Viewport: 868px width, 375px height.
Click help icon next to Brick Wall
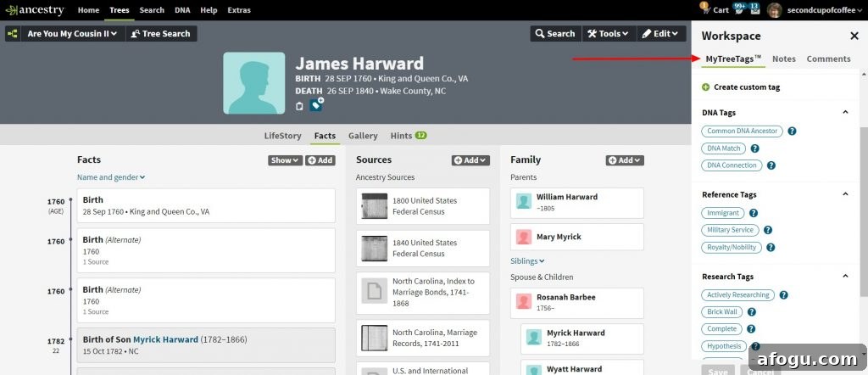click(x=752, y=312)
